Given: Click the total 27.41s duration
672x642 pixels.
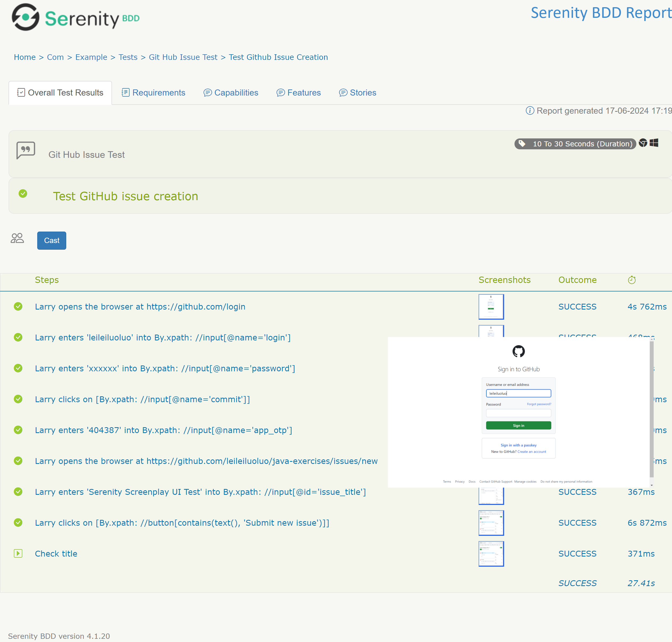Looking at the screenshot, I should tap(641, 583).
